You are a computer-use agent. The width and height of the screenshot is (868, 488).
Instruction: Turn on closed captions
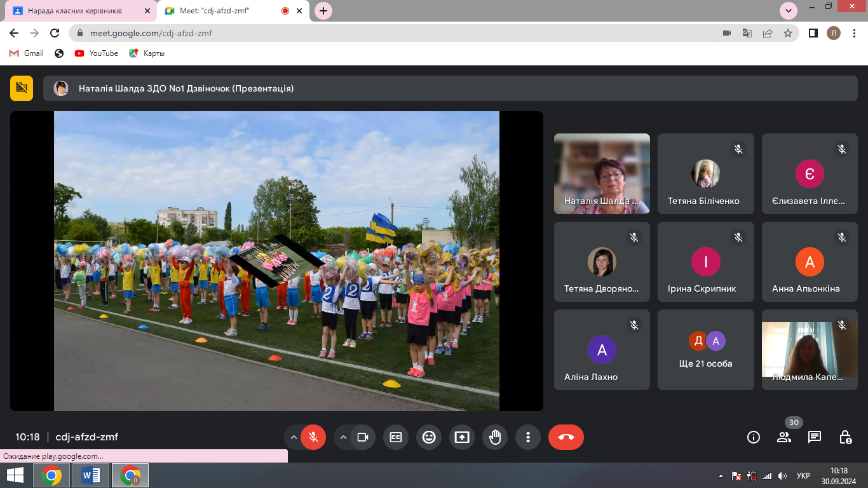396,437
